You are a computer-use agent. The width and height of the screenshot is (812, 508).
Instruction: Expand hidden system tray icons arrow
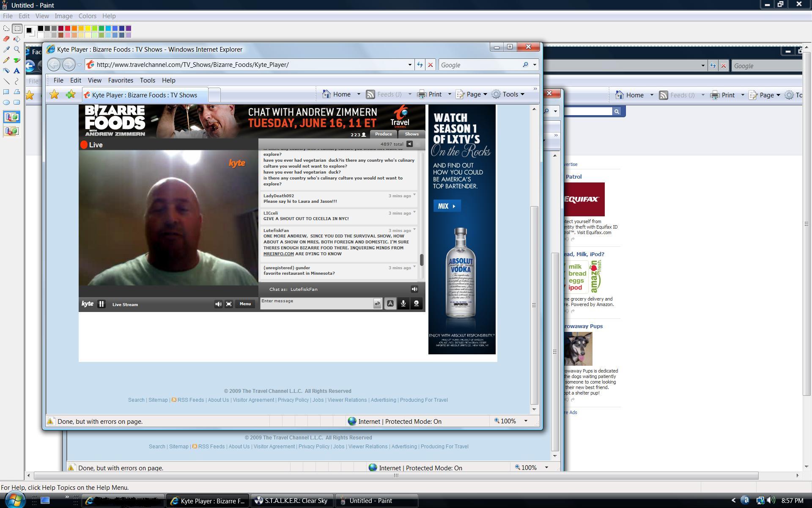coord(733,500)
